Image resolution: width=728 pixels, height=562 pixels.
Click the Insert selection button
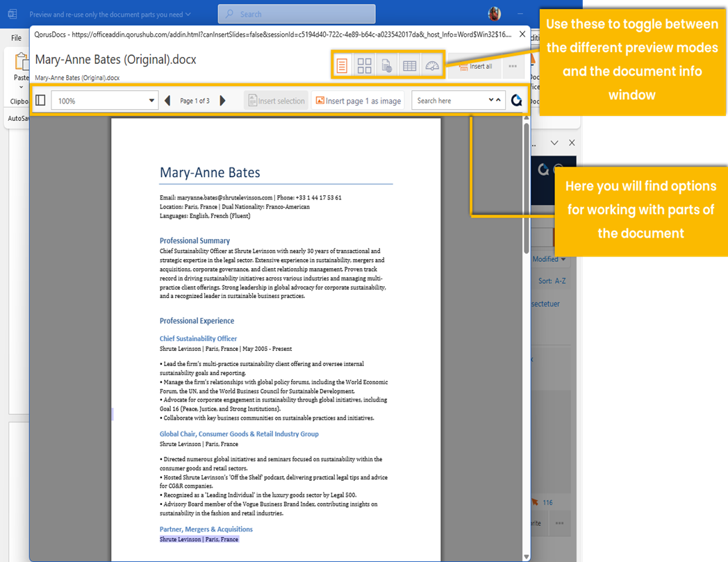click(x=276, y=101)
